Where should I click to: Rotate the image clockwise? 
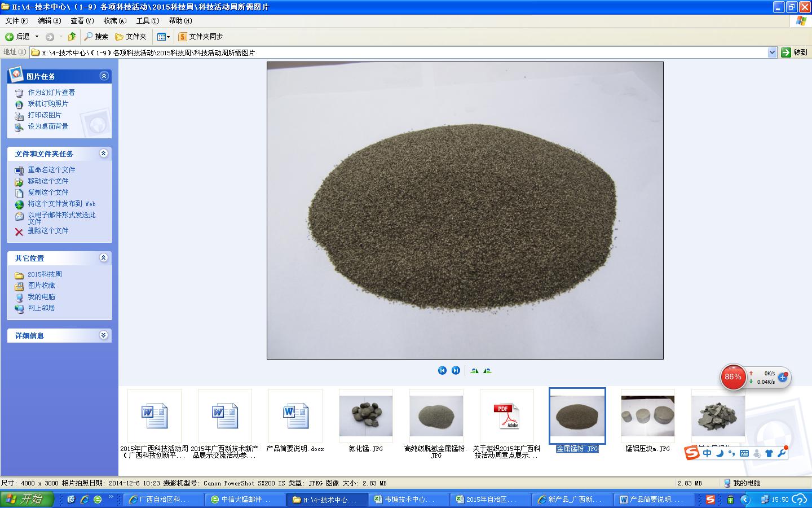(x=474, y=370)
